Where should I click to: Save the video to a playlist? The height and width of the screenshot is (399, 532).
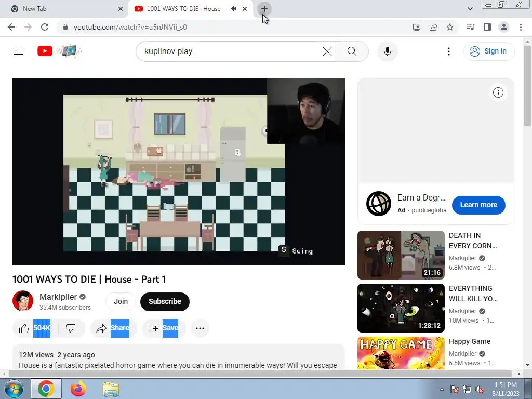coord(164,328)
